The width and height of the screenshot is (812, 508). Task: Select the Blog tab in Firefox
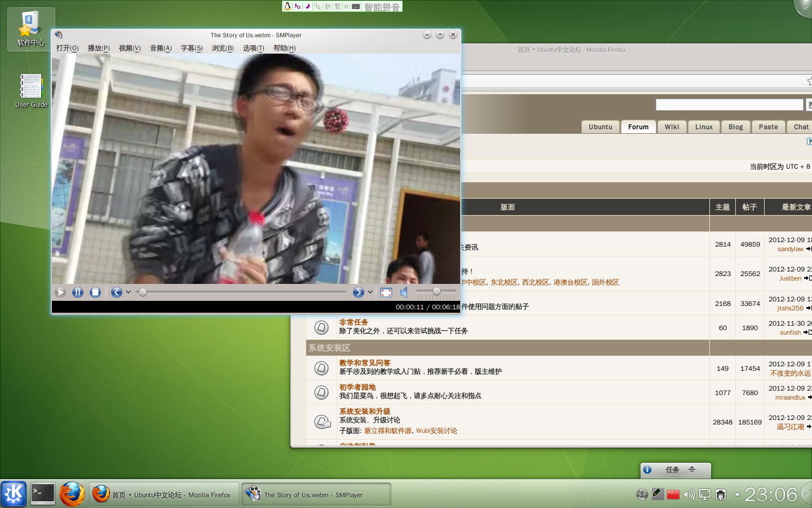[735, 127]
